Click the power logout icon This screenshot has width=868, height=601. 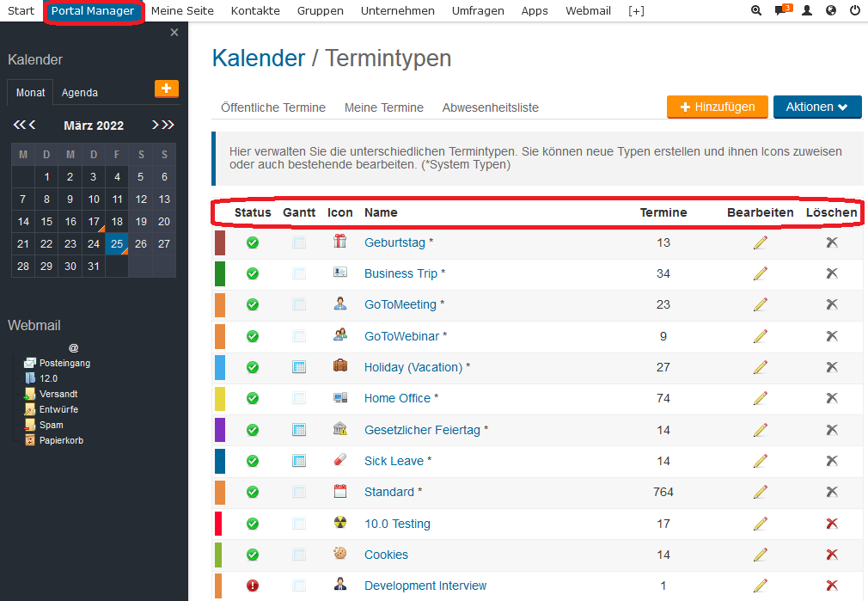(x=854, y=11)
